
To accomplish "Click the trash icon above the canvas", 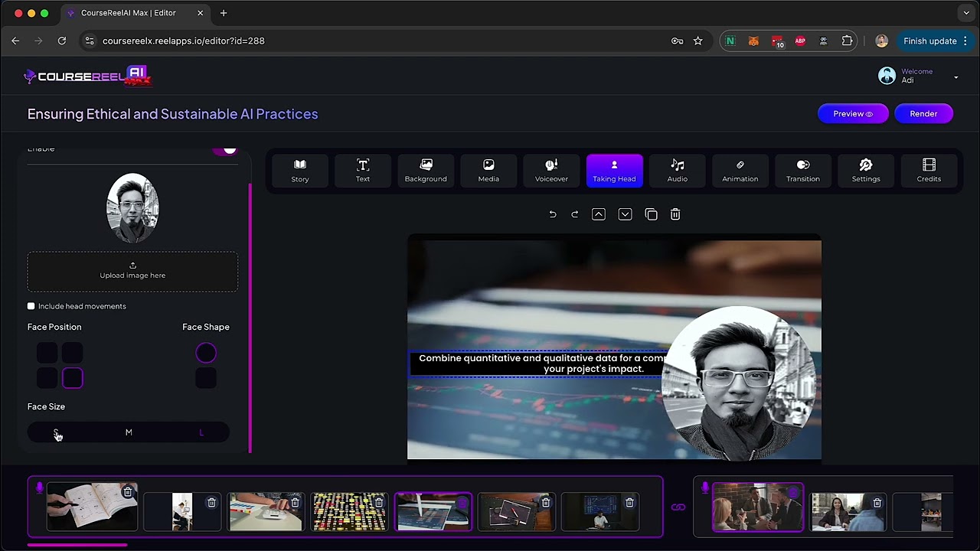I will (x=675, y=214).
